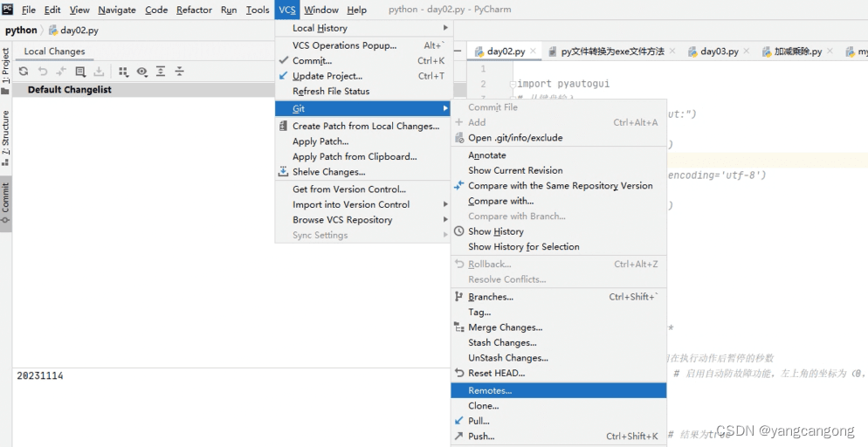Open the View menu
868x447 pixels.
coord(79,10)
